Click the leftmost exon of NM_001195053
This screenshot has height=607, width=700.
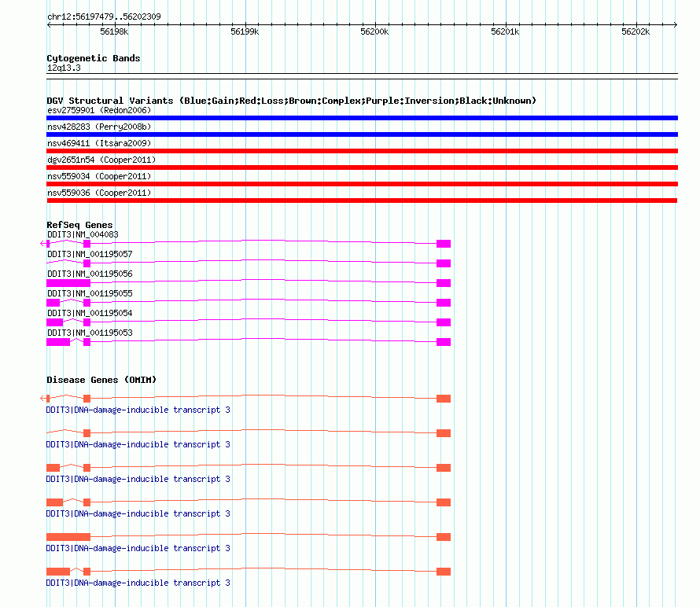58,342
